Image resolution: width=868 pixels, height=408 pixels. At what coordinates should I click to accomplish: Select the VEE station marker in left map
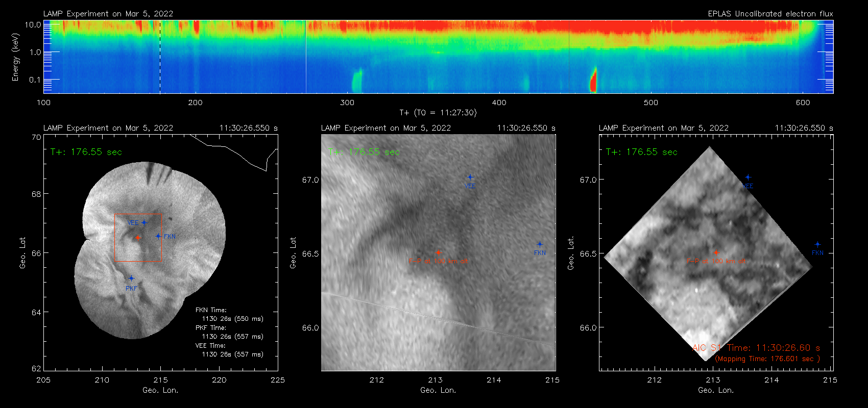144,222
